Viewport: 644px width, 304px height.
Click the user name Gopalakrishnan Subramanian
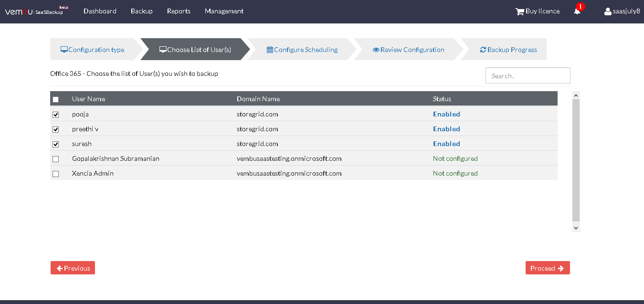(116, 158)
